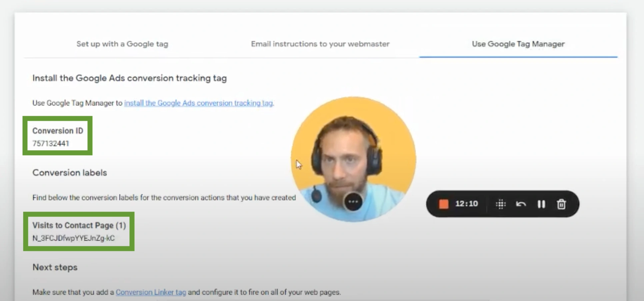Open Email instructions to your webmaster tab
Screen dimensions: 644x301
(320, 44)
